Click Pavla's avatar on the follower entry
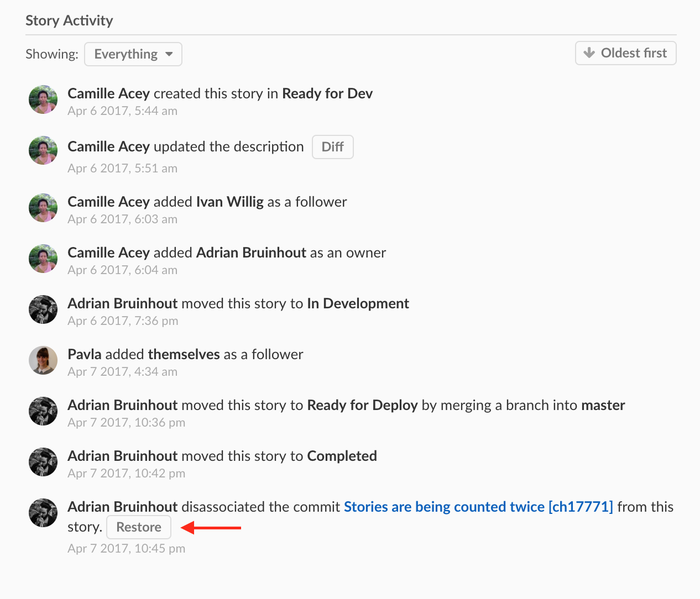The height and width of the screenshot is (599, 700). click(43, 360)
